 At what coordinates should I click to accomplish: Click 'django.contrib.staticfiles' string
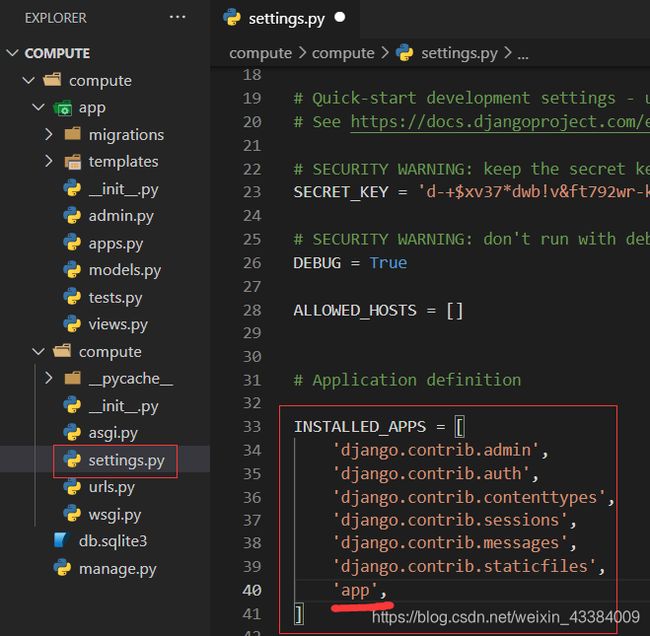click(x=464, y=566)
